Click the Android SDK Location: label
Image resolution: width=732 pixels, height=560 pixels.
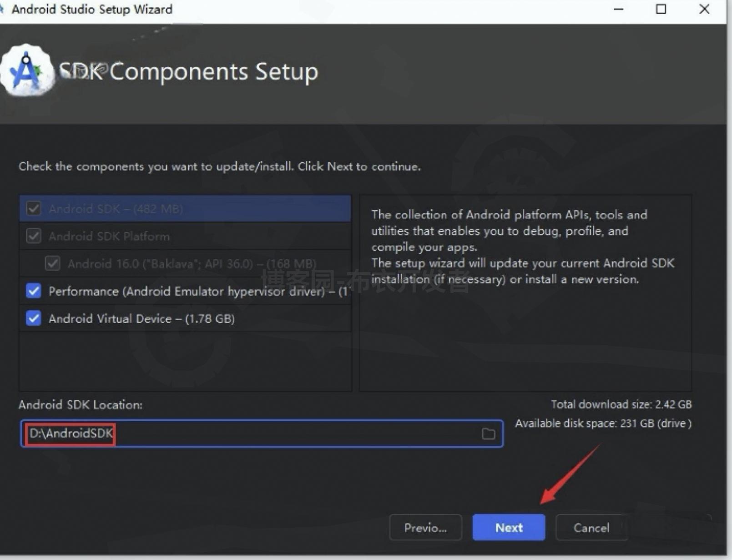81,405
